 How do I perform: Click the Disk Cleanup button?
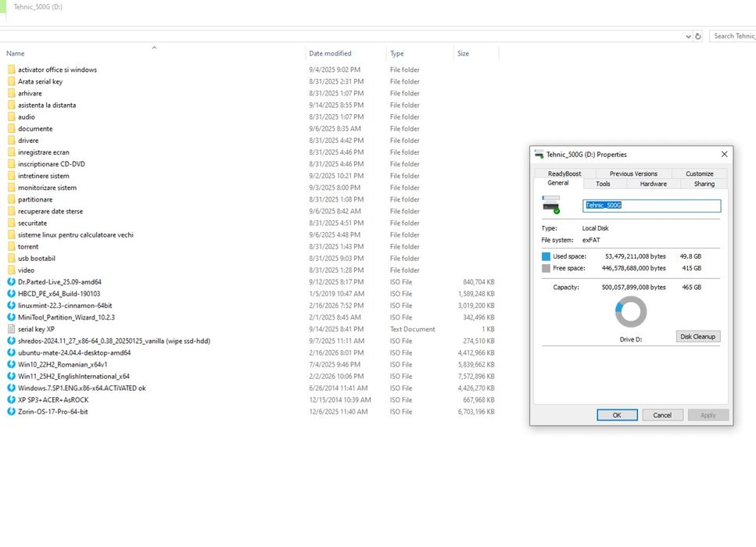(698, 336)
